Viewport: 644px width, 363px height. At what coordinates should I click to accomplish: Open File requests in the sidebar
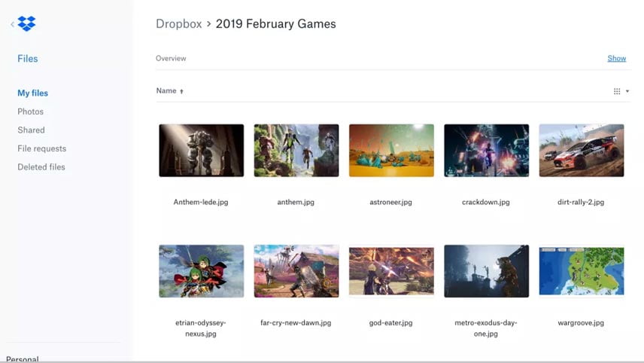(41, 148)
